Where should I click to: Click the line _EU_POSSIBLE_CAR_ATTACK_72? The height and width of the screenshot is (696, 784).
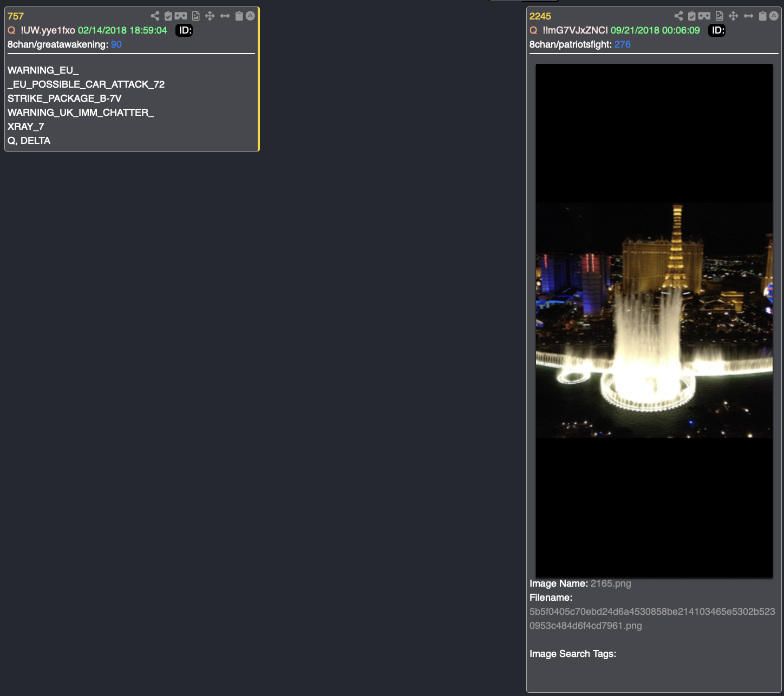coord(86,84)
